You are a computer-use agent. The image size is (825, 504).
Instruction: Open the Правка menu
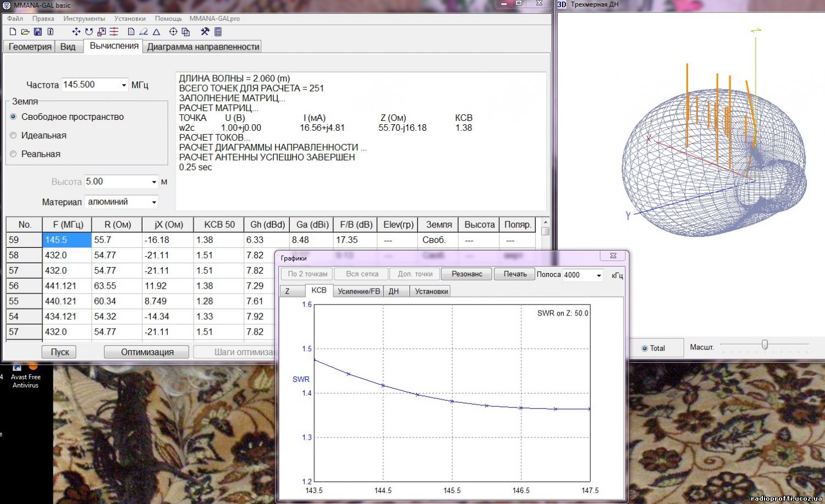(x=43, y=19)
